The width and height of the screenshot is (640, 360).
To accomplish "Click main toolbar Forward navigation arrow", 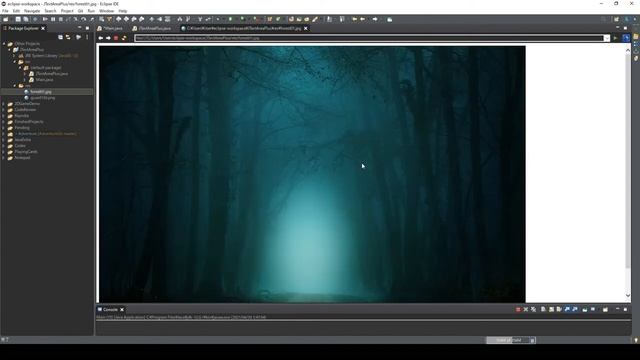I will 375,19.
